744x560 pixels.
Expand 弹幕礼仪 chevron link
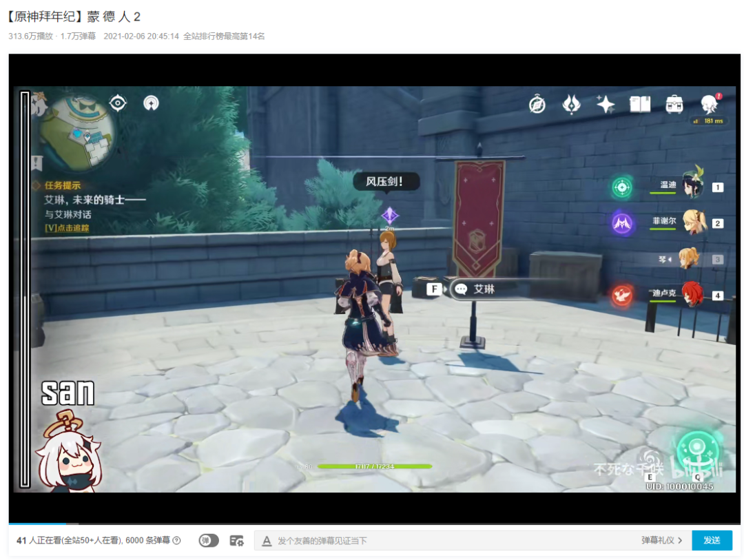tap(661, 541)
